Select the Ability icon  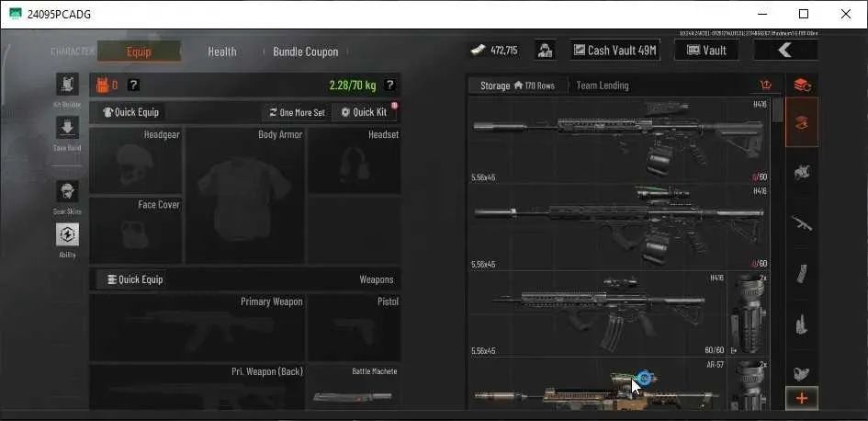pyautogui.click(x=67, y=234)
